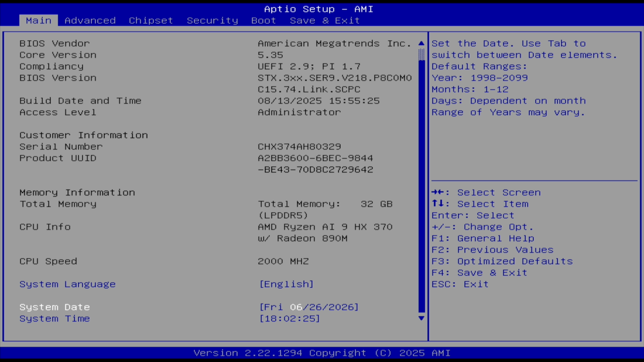The width and height of the screenshot is (644, 362).
Task: Switch to the Main tab
Action: 38,20
